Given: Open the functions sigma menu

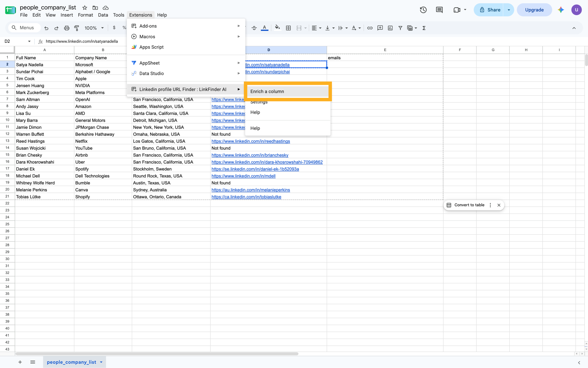Looking at the screenshot, I should pyautogui.click(x=424, y=28).
